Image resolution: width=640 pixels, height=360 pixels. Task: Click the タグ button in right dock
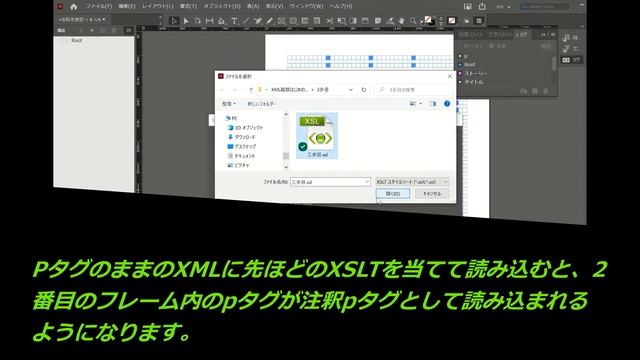(571, 60)
